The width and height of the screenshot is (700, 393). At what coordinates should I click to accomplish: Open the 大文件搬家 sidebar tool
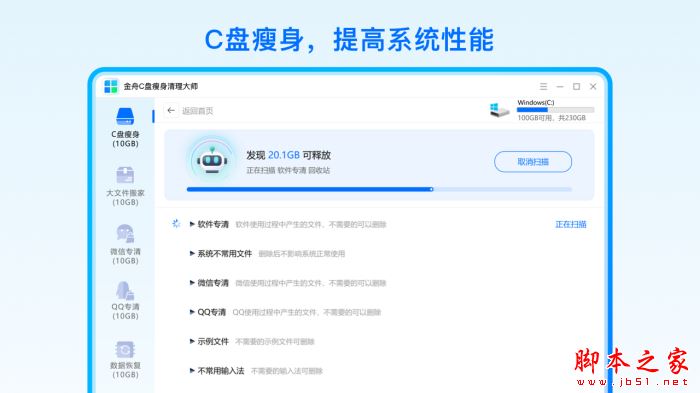(x=125, y=186)
